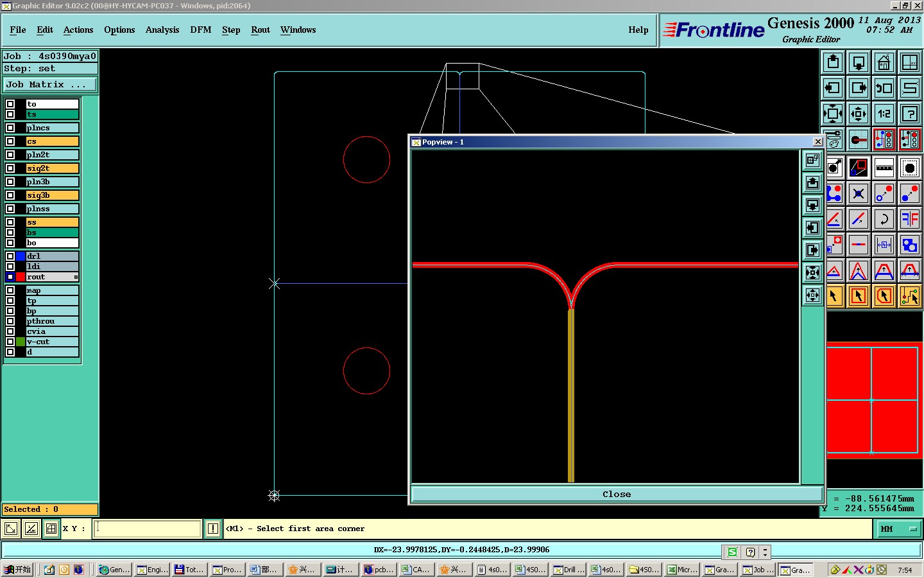This screenshot has width=924, height=578.
Task: Open the File menu
Action: point(18,30)
